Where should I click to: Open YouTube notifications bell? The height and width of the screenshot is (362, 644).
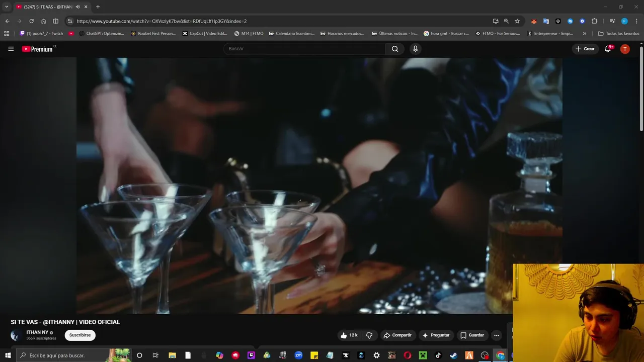point(608,49)
